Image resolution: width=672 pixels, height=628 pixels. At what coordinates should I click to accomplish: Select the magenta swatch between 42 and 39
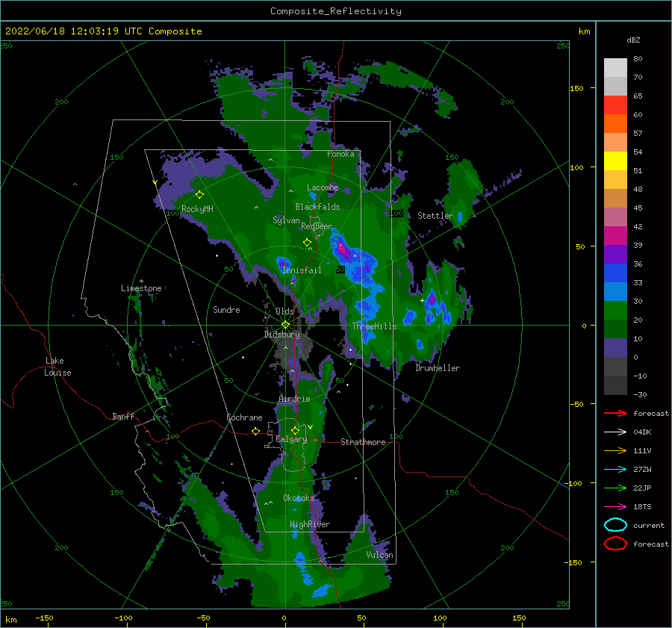click(x=615, y=236)
